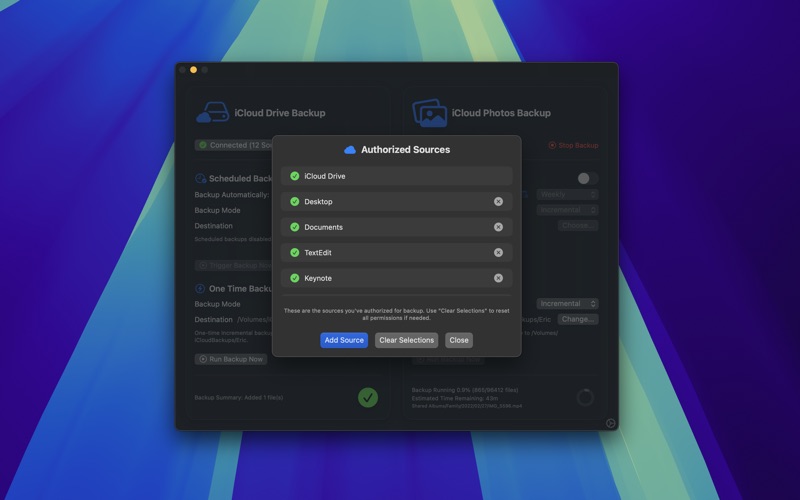Select the Keynote source row label
Viewport: 800px width, 500px height.
click(318, 278)
